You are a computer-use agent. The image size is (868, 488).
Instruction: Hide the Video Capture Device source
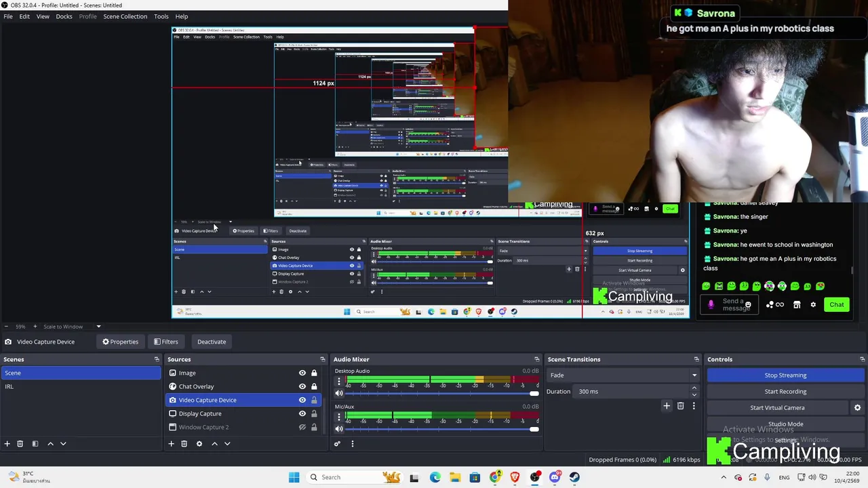click(302, 400)
